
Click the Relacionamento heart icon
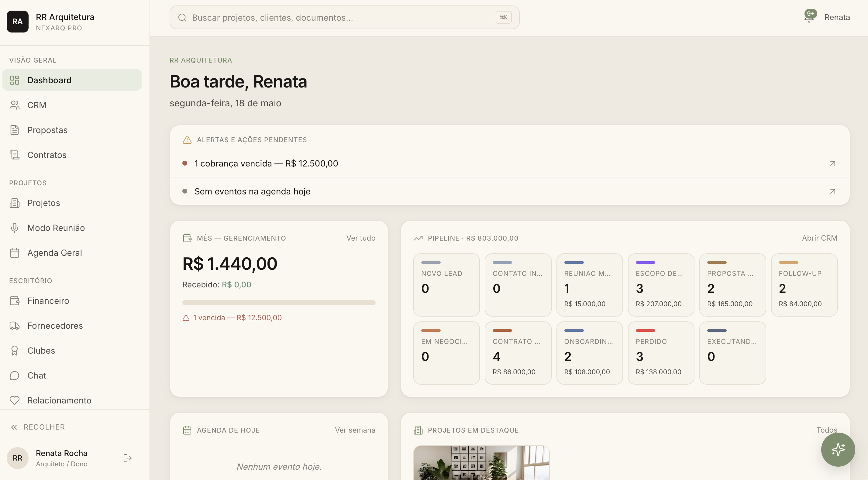[15, 400]
